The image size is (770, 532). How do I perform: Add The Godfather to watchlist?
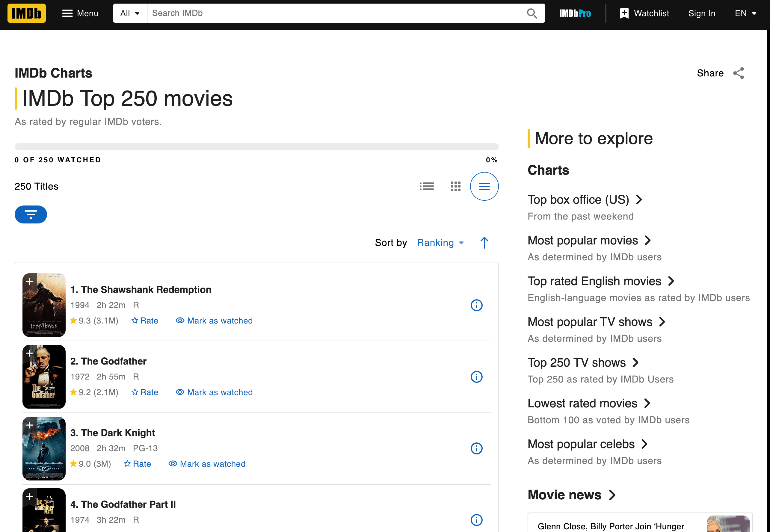tap(29, 353)
